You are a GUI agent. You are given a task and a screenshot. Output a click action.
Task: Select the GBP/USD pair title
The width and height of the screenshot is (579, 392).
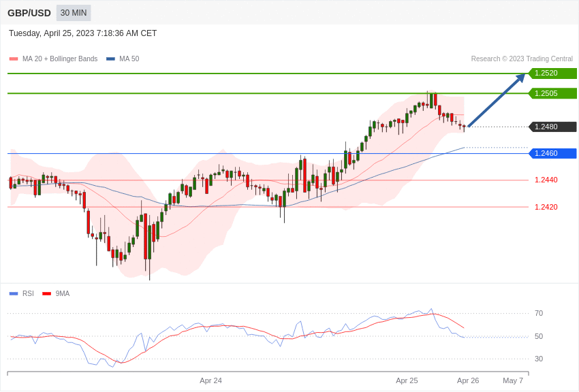pos(29,13)
